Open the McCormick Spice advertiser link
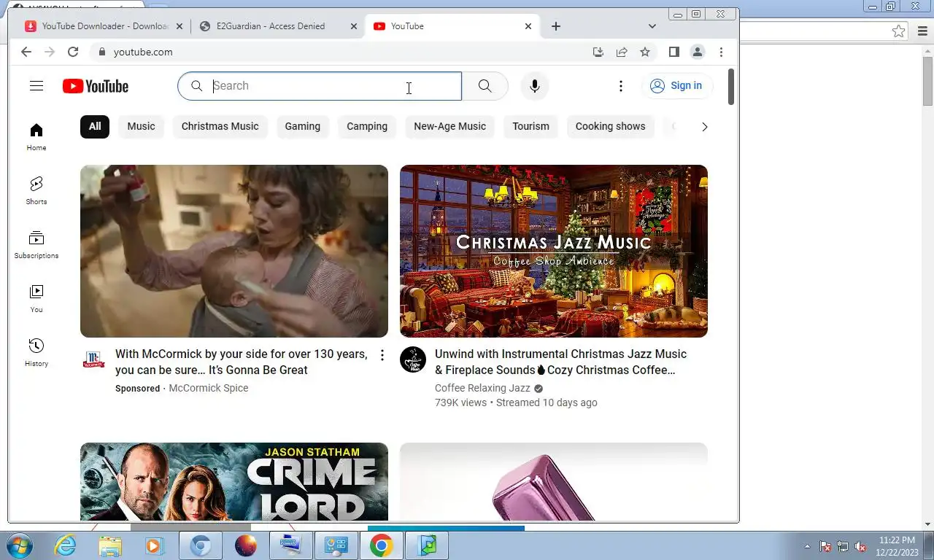 pyautogui.click(x=209, y=388)
